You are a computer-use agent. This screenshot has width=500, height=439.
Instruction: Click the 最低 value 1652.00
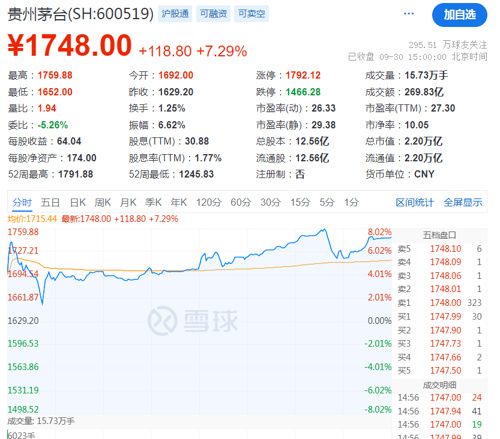click(55, 92)
